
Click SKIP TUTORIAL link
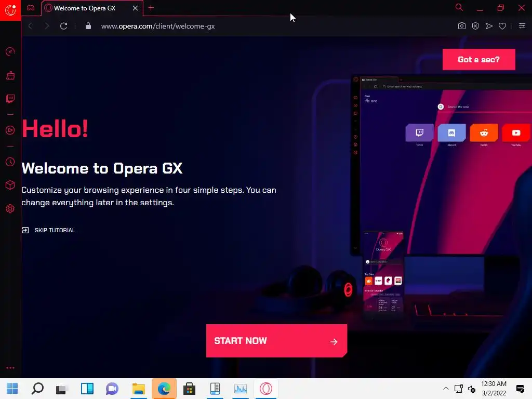(x=48, y=230)
